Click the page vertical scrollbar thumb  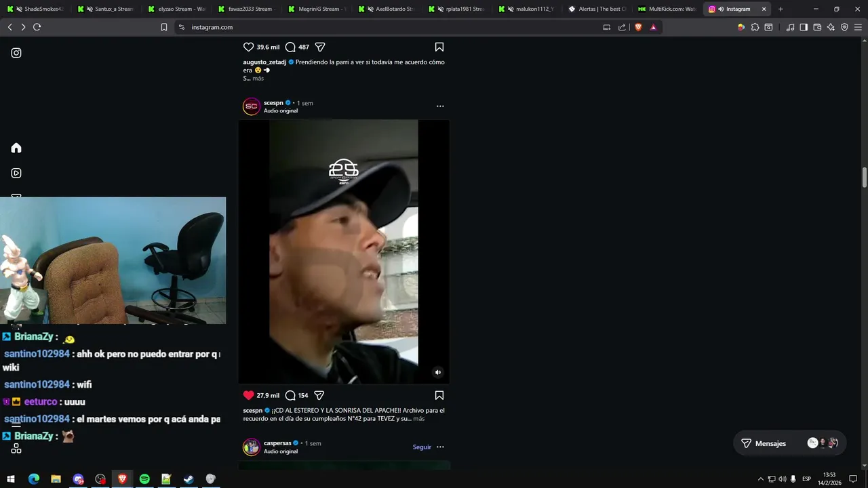click(x=865, y=178)
